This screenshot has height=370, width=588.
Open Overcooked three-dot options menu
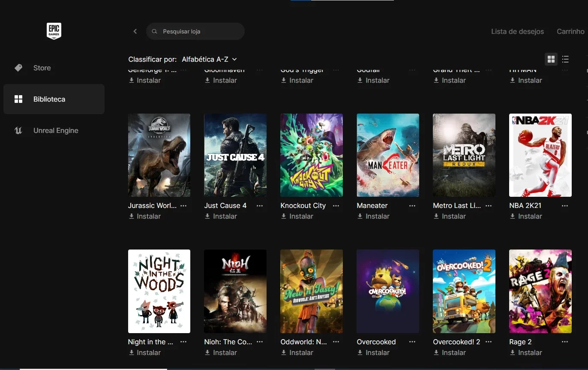[x=412, y=342]
